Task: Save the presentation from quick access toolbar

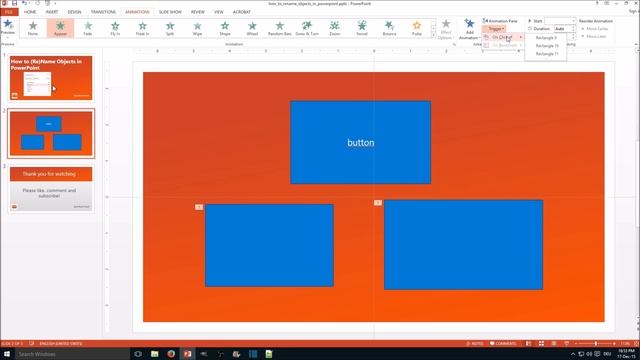Action: coord(14,3)
